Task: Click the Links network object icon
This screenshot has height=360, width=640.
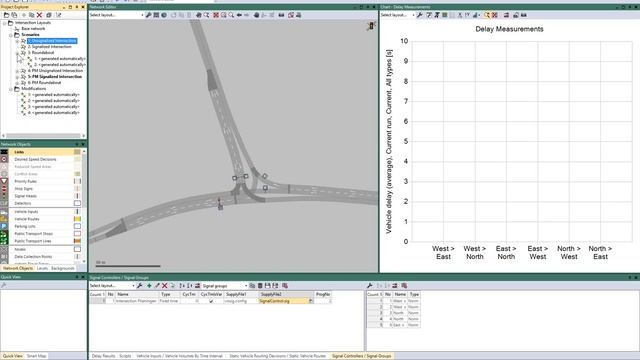Action: coord(4,152)
